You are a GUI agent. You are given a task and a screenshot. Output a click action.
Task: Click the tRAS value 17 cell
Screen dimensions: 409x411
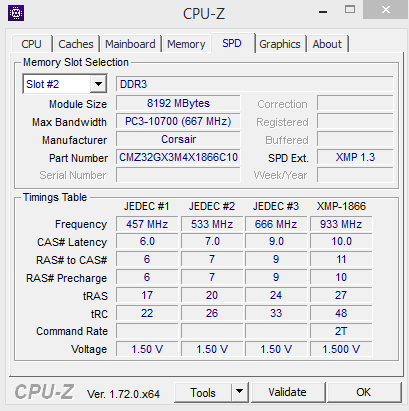click(147, 295)
